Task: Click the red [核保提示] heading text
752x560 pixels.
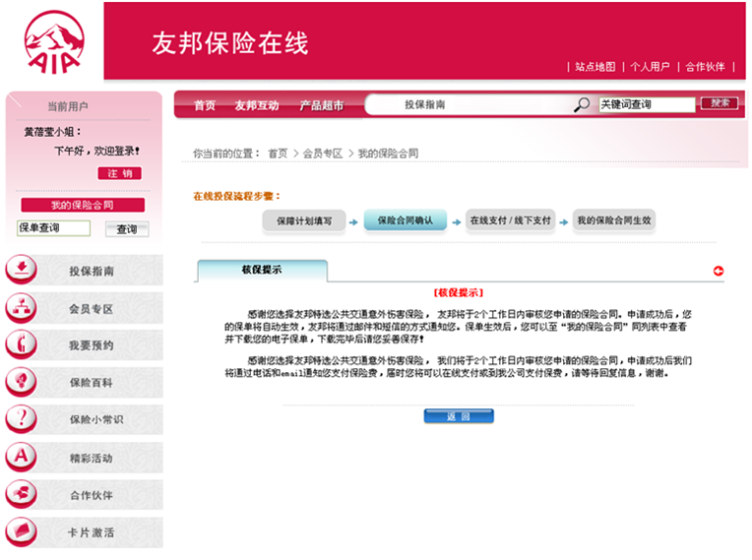Action: (459, 292)
